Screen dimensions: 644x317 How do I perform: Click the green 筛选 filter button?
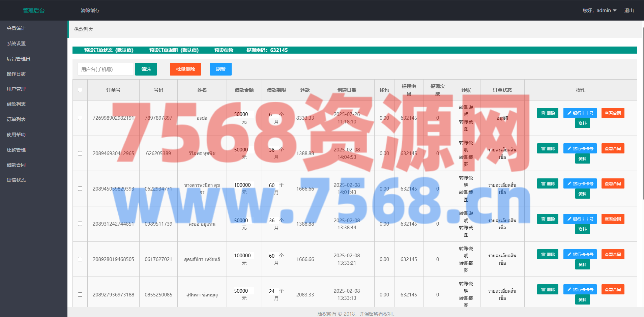click(146, 69)
